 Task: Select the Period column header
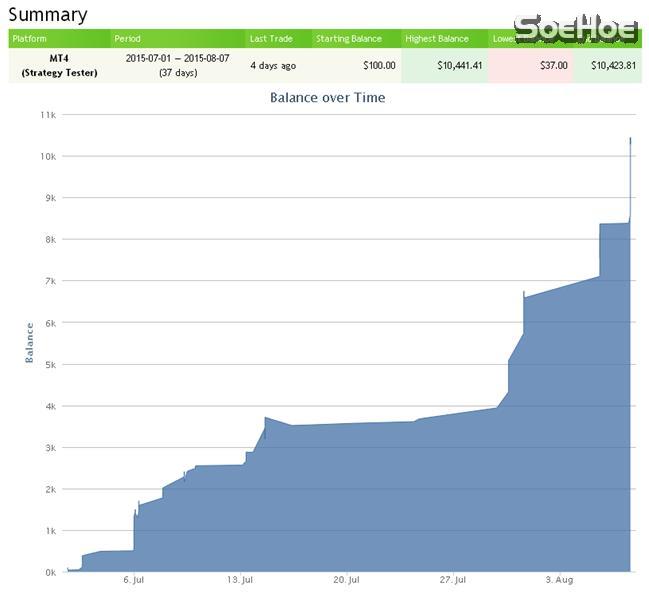pyautogui.click(x=128, y=39)
